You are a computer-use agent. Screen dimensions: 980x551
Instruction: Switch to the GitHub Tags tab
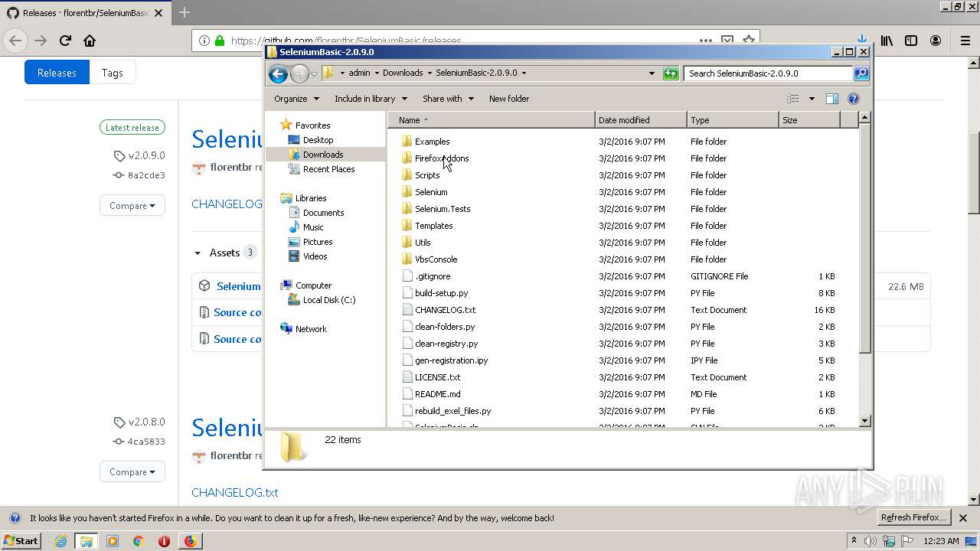(x=112, y=73)
